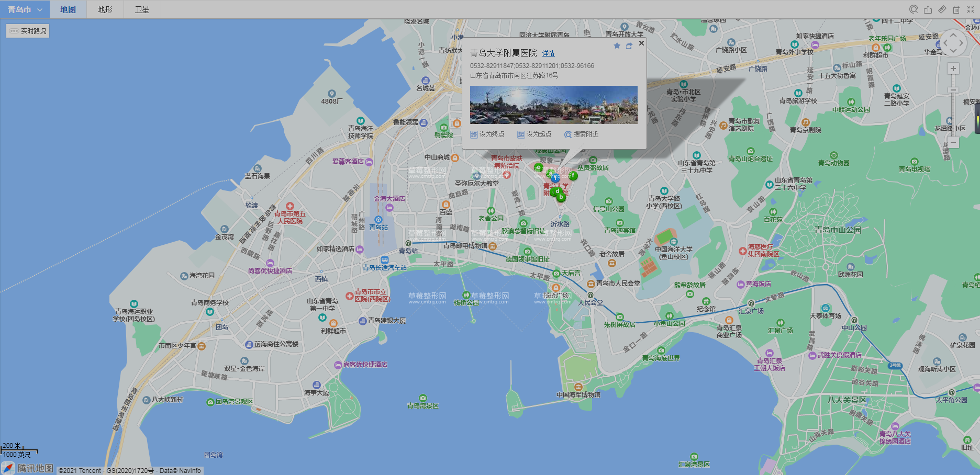Click the 青岛市第五人民医院 hospital icon
Screen dimensions: 980x475
tap(290, 207)
